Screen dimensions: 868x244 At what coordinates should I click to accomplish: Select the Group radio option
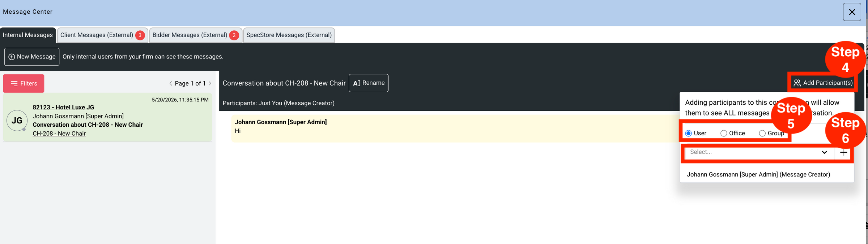762,133
